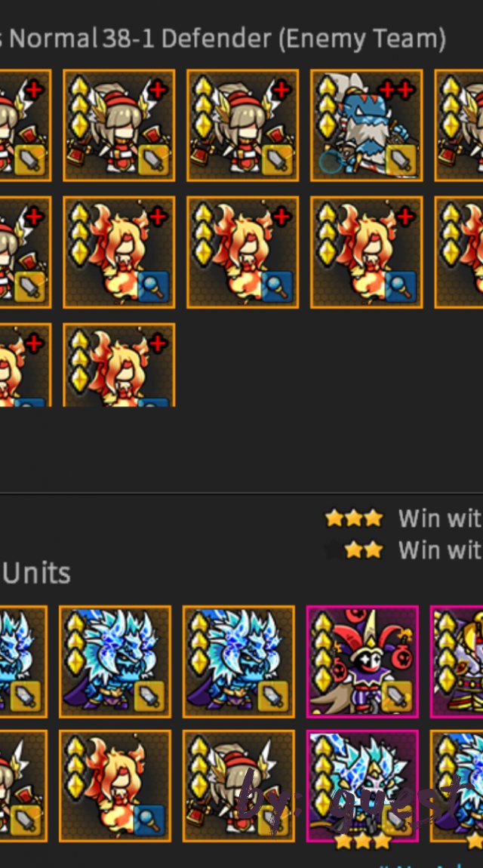The height and width of the screenshot is (868, 483).
Task: Click the two-star win condition text
Action: click(440, 550)
